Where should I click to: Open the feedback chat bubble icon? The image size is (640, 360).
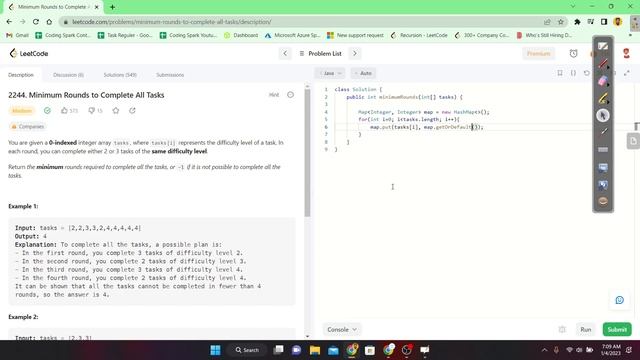click(619, 300)
